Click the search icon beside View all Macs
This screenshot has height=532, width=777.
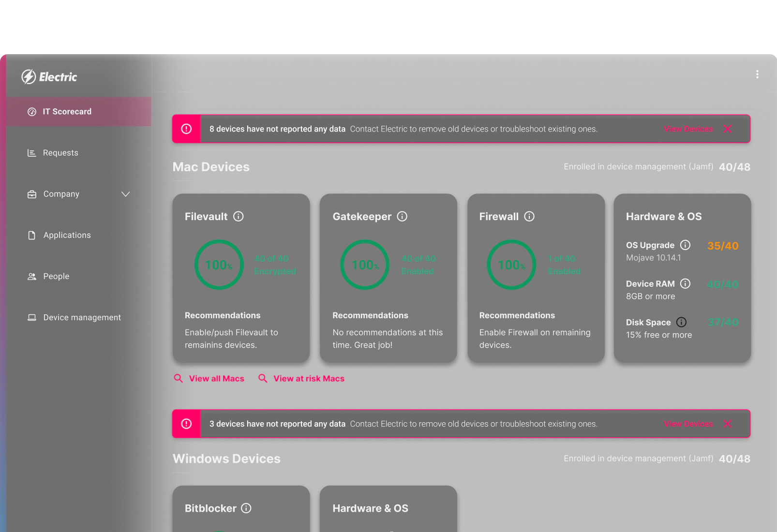tap(178, 378)
